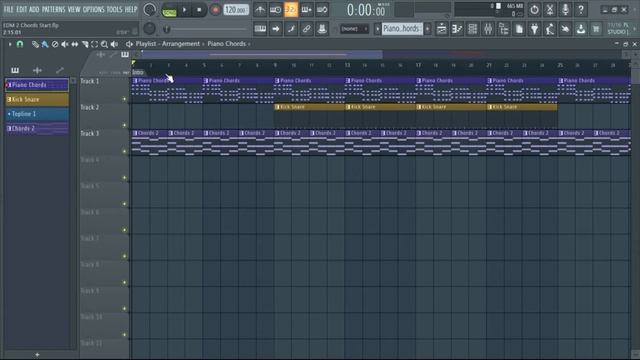640x360 pixels.
Task: Click the undo history scissors icon
Action: tap(550, 9)
